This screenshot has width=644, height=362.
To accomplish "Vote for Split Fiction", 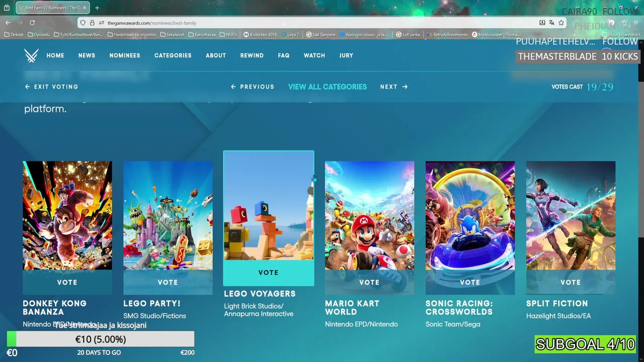I will pos(571,282).
